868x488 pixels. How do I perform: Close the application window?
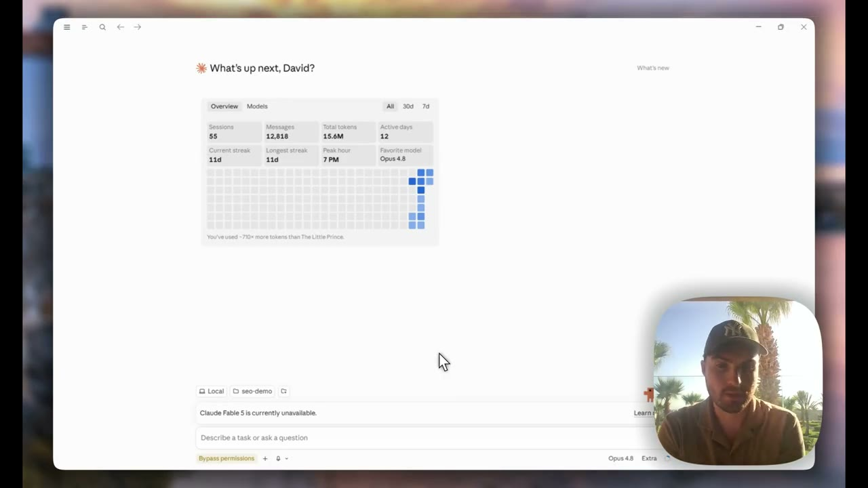coord(804,27)
